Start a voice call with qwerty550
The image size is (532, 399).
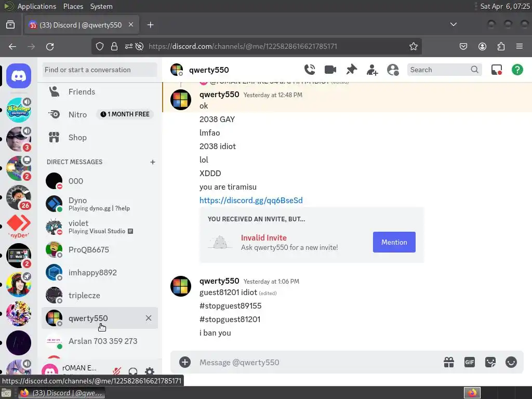pyautogui.click(x=310, y=70)
